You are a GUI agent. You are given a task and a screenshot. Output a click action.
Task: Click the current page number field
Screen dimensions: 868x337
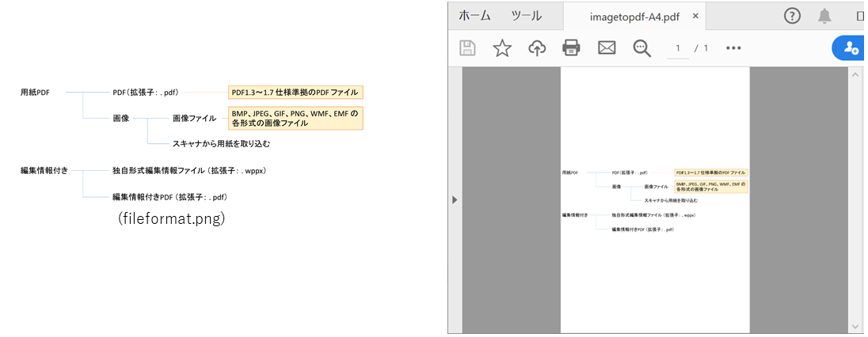tap(676, 48)
